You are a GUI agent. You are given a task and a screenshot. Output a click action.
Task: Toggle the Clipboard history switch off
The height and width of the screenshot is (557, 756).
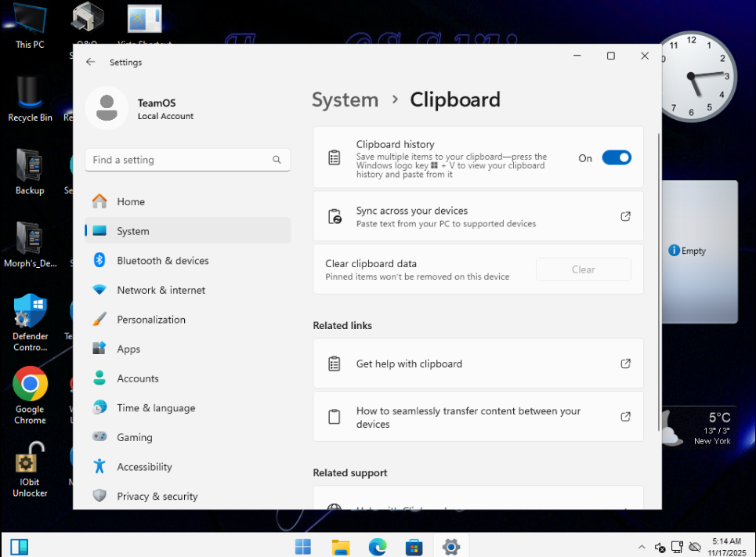click(616, 158)
